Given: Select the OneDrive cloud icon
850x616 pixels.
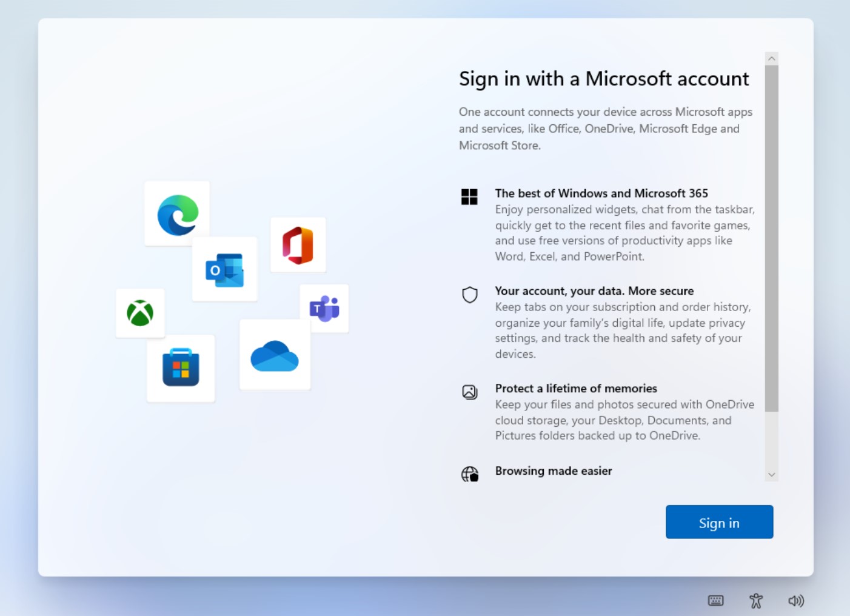Looking at the screenshot, I should 274,355.
